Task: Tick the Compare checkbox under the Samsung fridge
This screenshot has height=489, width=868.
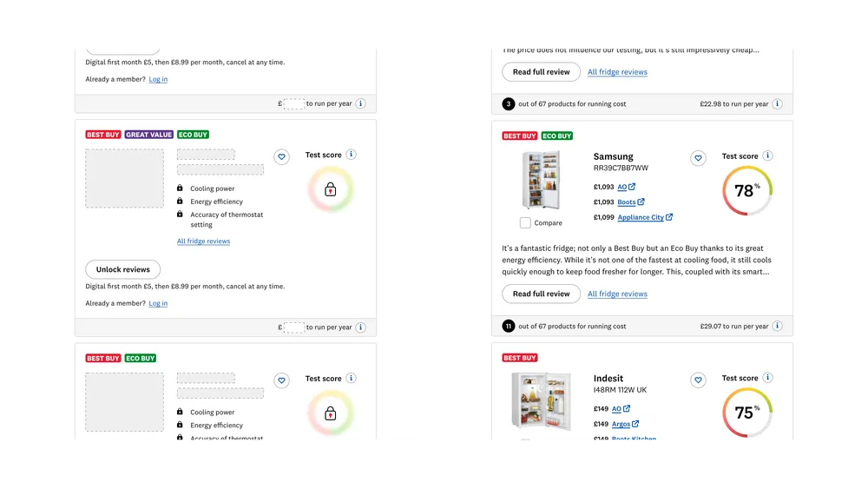Action: click(x=525, y=223)
